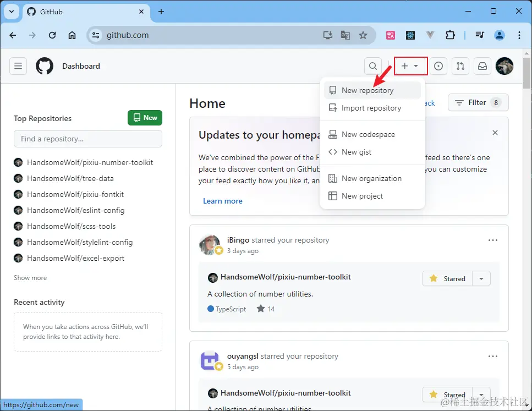
Task: Bookmark this page with the star icon
Action: 363,35
